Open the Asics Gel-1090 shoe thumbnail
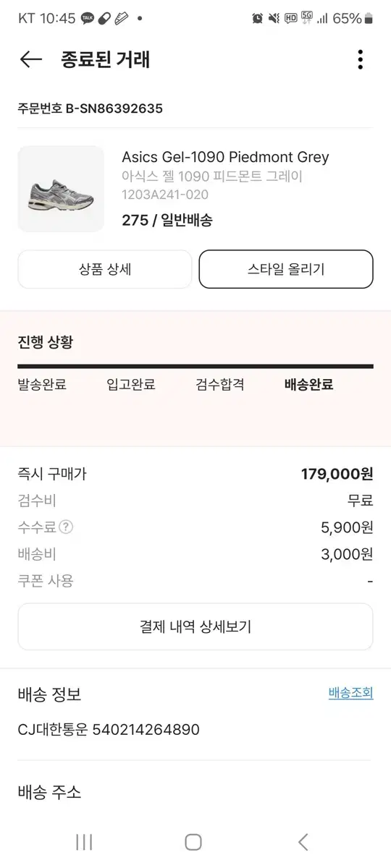This screenshot has height=868, width=391. coord(61,189)
